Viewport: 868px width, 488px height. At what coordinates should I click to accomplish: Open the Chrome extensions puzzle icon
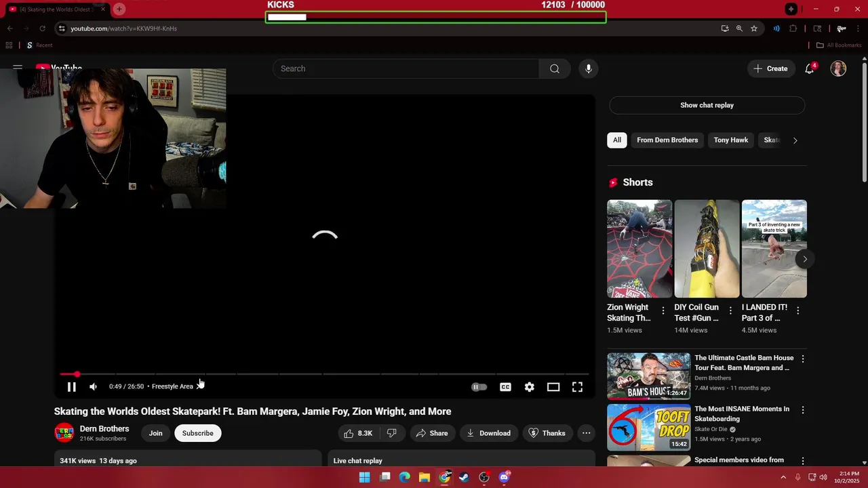(x=793, y=28)
